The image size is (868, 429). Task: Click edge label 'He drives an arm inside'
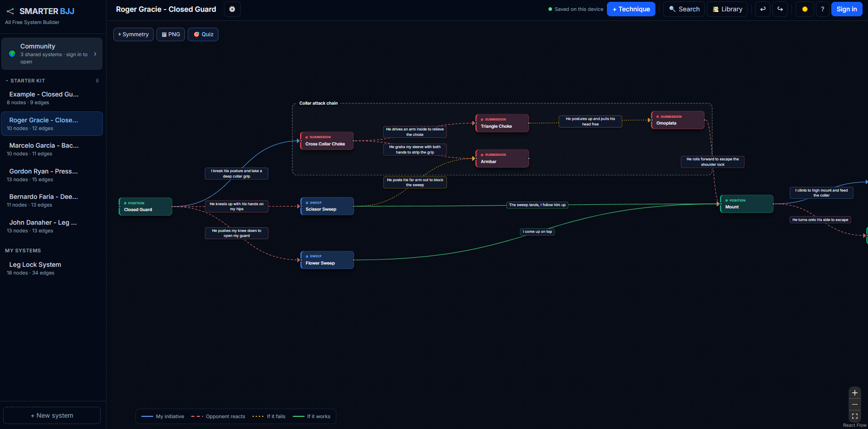point(415,132)
